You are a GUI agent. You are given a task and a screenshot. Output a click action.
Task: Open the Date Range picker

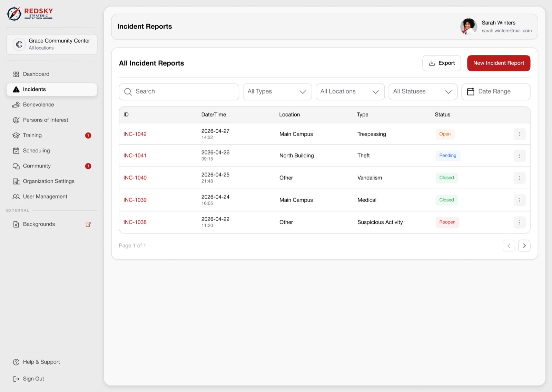point(496,92)
